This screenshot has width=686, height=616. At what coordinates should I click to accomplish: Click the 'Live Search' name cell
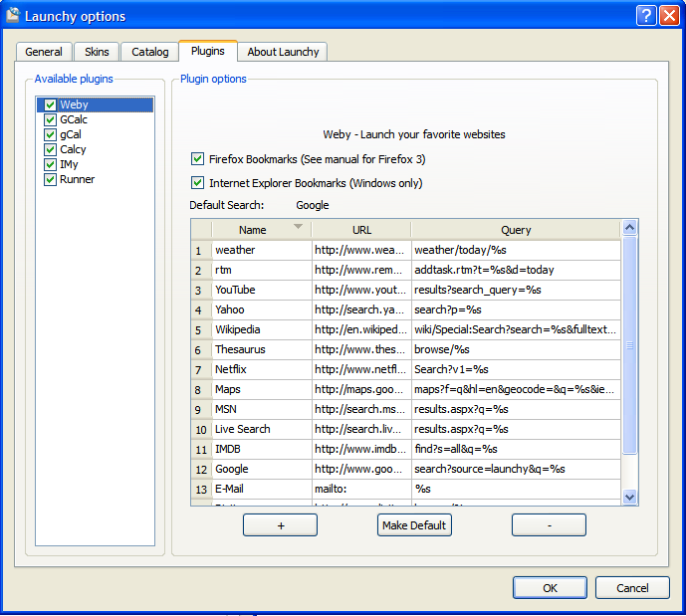coord(262,429)
